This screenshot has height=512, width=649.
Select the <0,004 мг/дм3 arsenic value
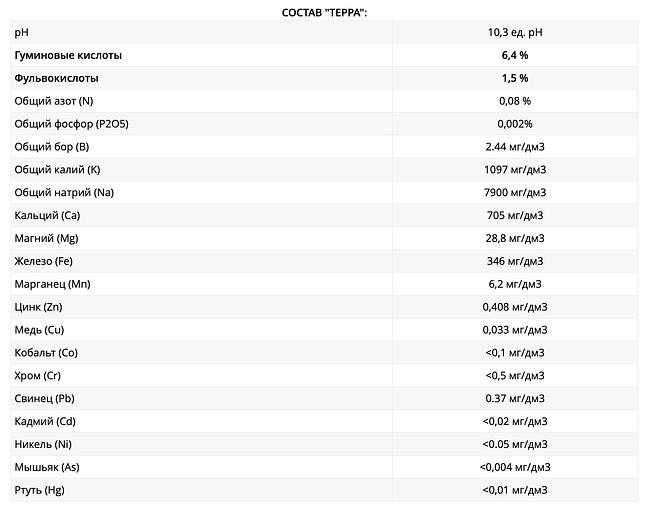[x=515, y=467]
